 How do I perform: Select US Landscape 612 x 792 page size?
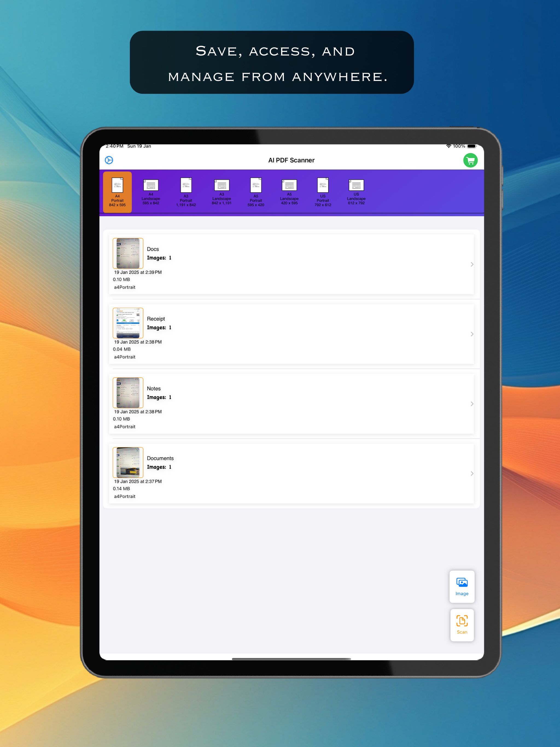[x=356, y=192]
